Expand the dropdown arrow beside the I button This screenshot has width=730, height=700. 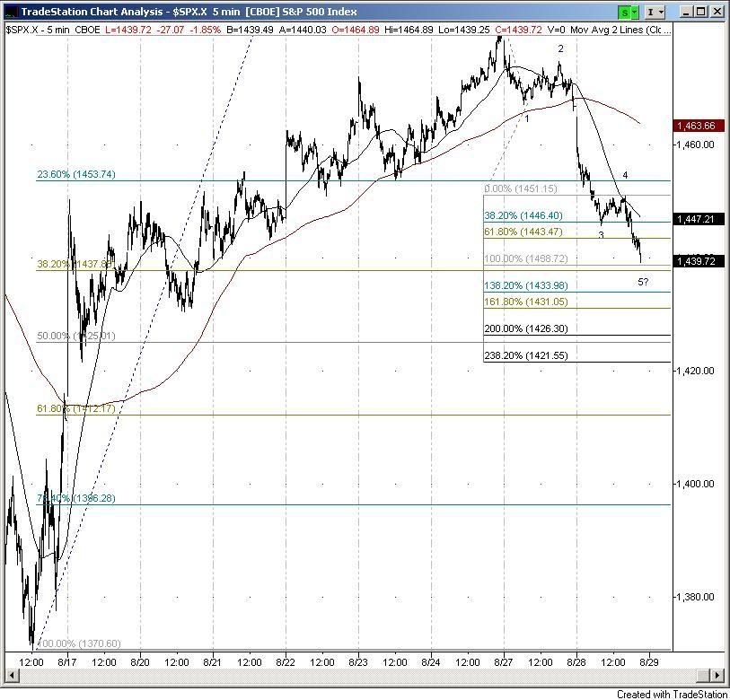(663, 12)
